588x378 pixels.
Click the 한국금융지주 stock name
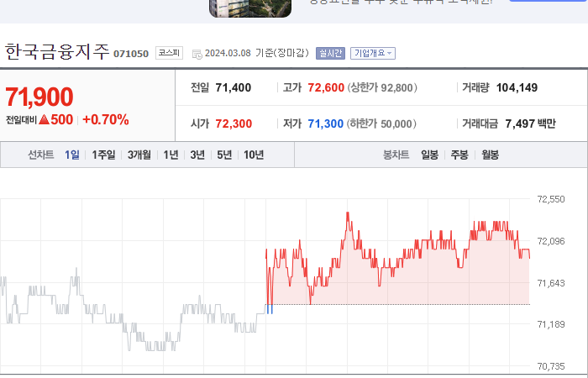click(57, 52)
